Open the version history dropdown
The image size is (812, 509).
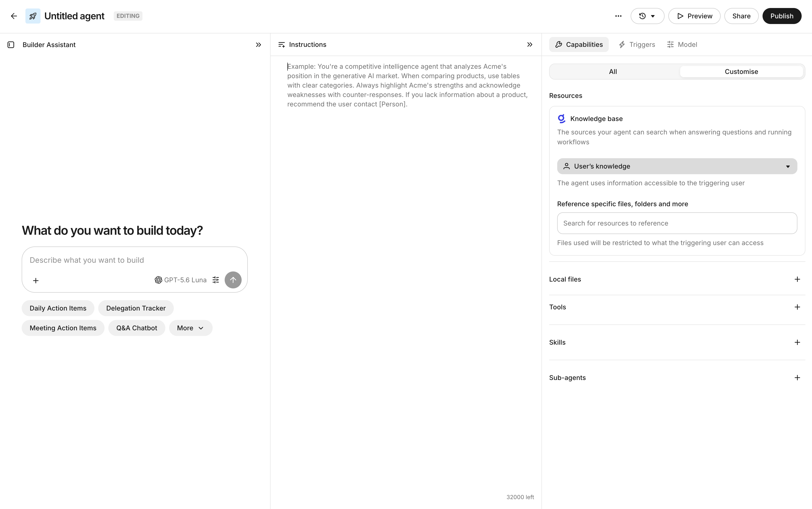click(x=647, y=16)
